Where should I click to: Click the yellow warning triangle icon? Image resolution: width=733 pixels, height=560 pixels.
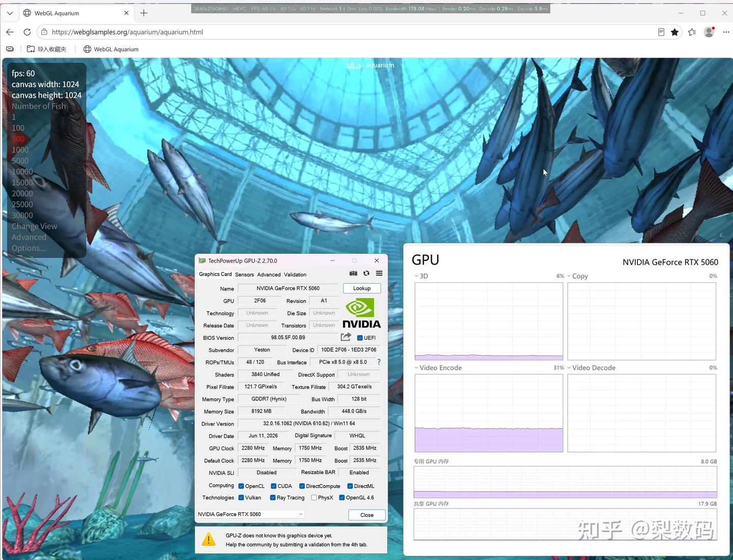pos(209,540)
